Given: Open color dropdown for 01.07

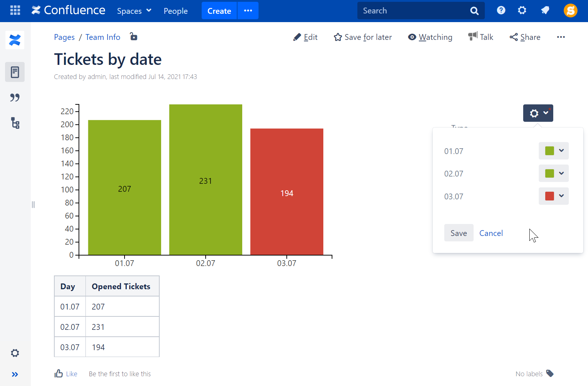Looking at the screenshot, I should point(554,151).
